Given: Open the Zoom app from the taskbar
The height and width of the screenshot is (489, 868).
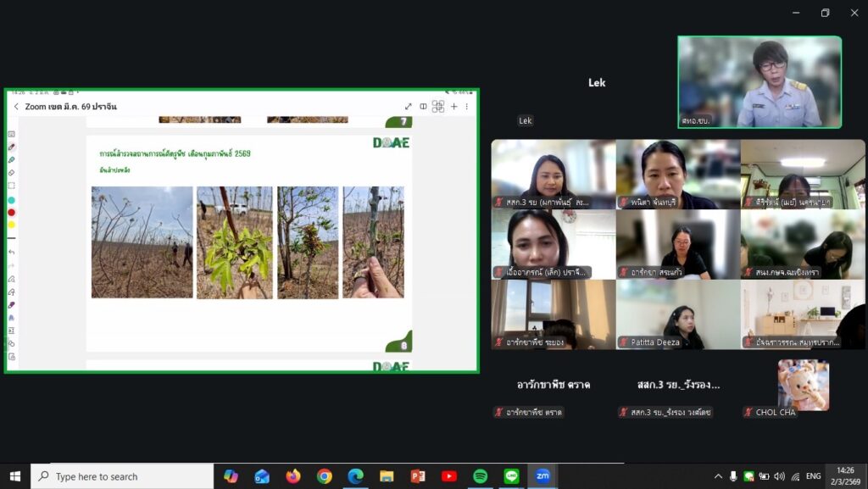Looking at the screenshot, I should (542, 476).
